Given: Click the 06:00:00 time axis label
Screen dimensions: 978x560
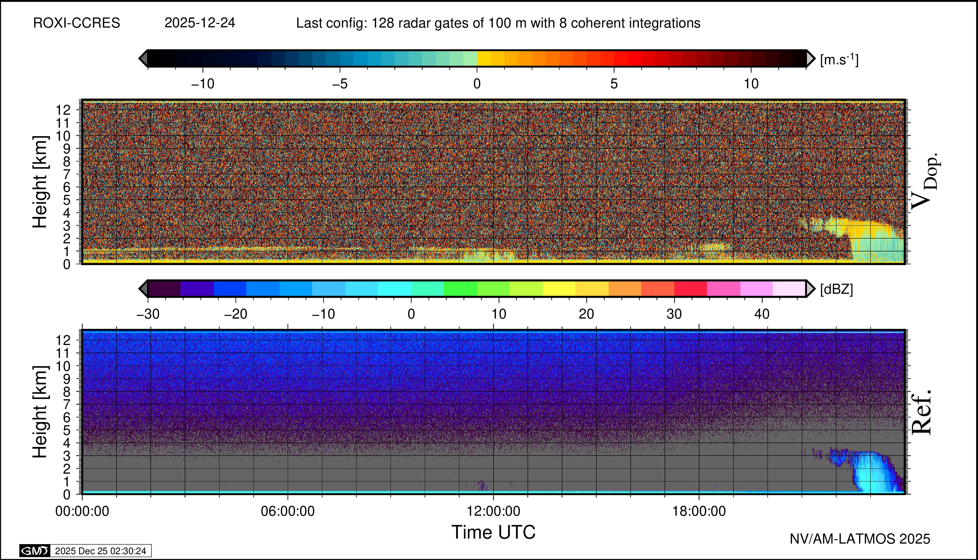Looking at the screenshot, I should pyautogui.click(x=287, y=511).
